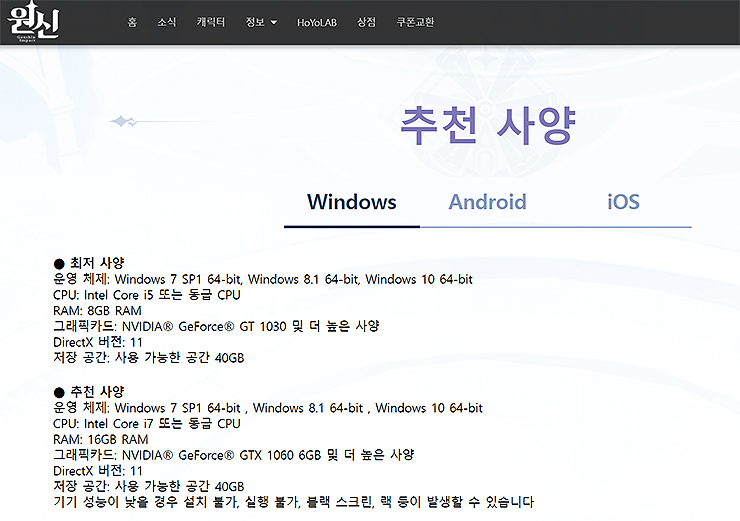Click the 기기 성능이 낮을 경우 warning line
This screenshot has height=521, width=740.
tap(294, 502)
